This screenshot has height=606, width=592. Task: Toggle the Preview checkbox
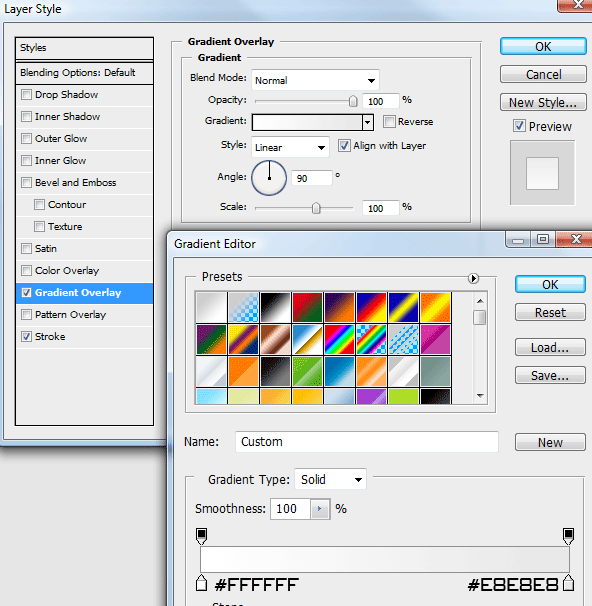pyautogui.click(x=519, y=126)
